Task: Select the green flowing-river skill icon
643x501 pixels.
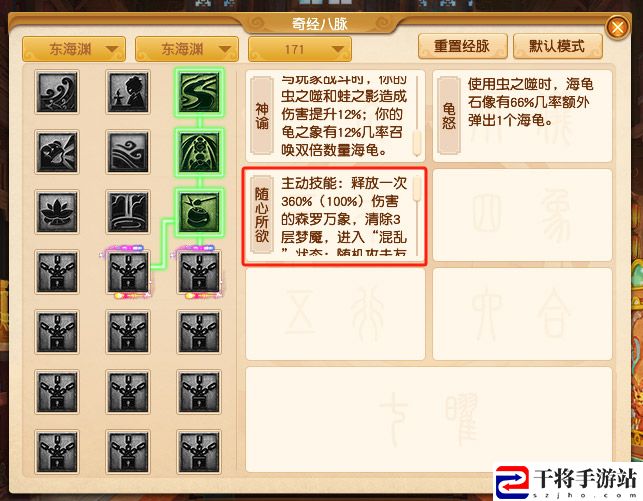Action: [x=199, y=93]
